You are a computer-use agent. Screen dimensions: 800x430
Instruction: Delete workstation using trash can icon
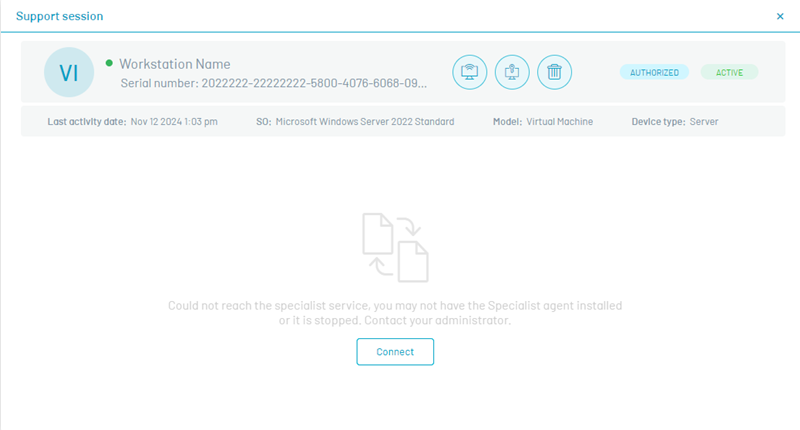554,72
